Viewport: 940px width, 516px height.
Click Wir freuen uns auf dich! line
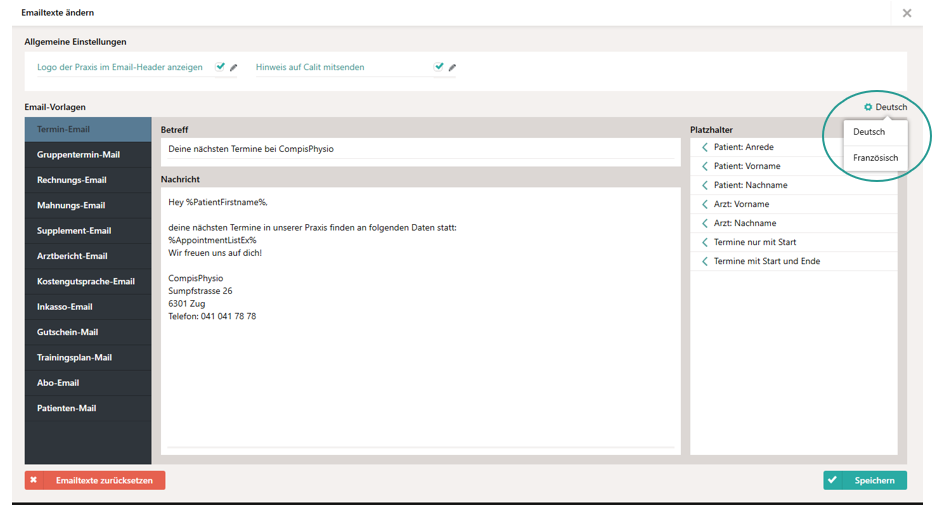click(x=215, y=253)
